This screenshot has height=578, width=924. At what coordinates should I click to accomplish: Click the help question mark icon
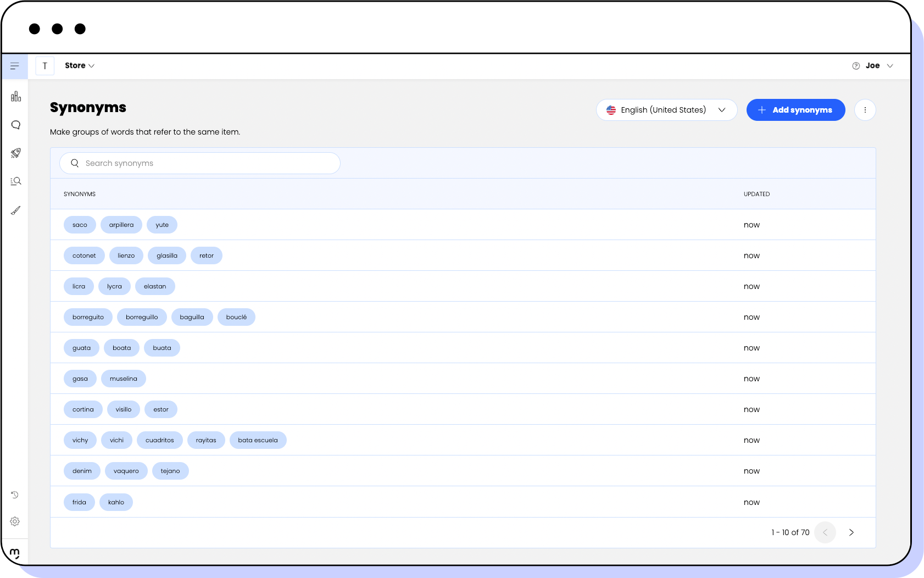856,66
